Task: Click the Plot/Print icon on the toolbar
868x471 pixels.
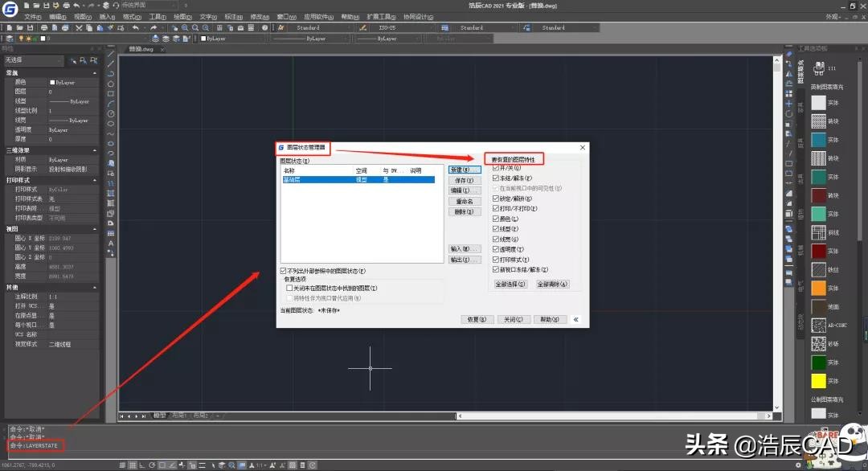Action: pyautogui.click(x=44, y=27)
